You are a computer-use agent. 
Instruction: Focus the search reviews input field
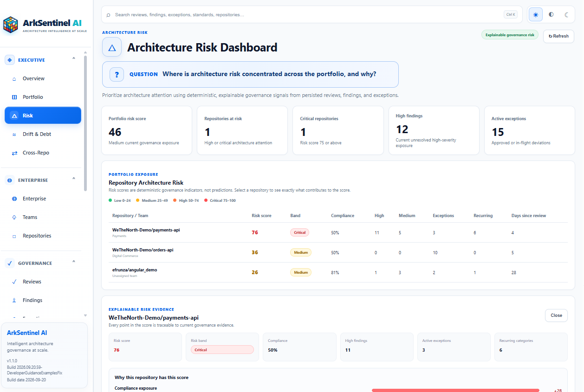(306, 15)
